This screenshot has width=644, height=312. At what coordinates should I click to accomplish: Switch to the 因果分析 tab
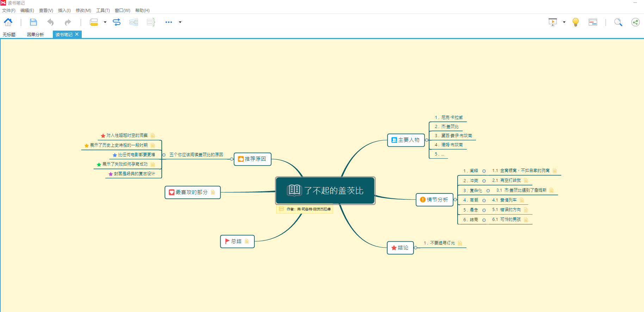pyautogui.click(x=36, y=34)
